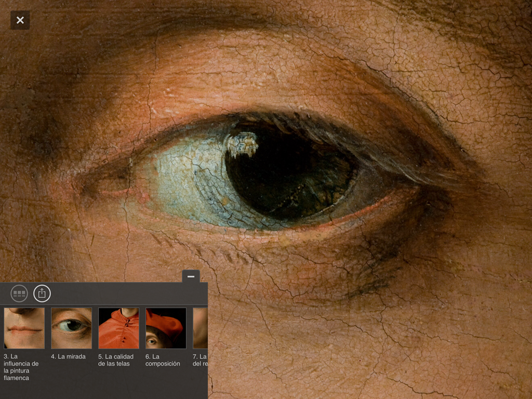Collapse the details panel with minus tab
This screenshot has width=532, height=399.
(x=191, y=276)
